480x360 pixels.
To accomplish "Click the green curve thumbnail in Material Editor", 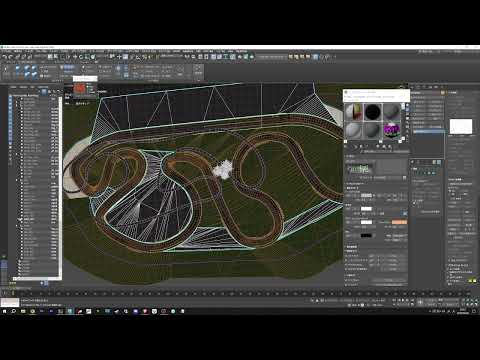I will (359, 169).
